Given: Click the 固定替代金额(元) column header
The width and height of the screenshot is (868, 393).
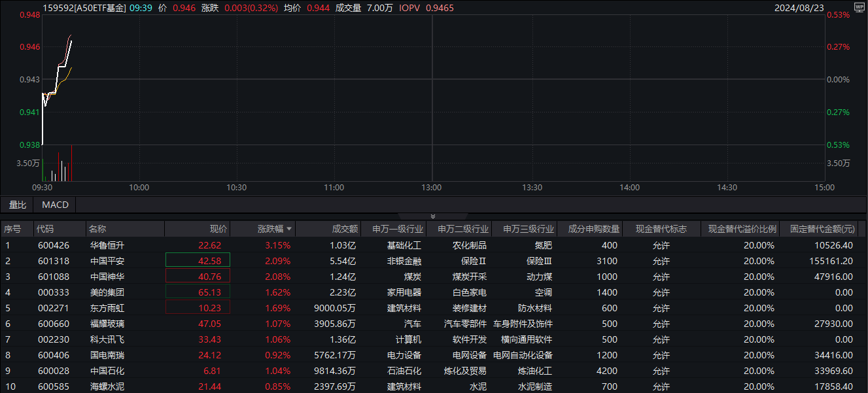Looking at the screenshot, I should [822, 230].
